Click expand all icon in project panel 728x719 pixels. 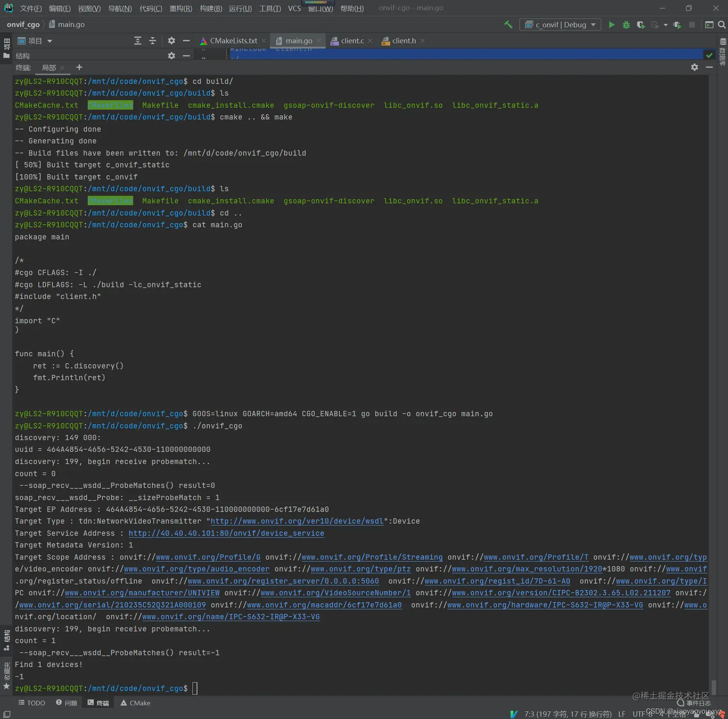pyautogui.click(x=138, y=41)
